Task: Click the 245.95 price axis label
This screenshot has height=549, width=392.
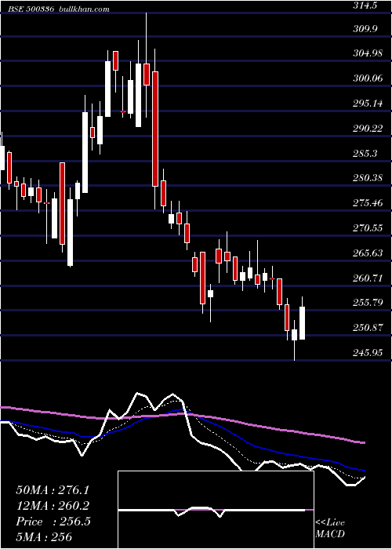Action: click(368, 353)
